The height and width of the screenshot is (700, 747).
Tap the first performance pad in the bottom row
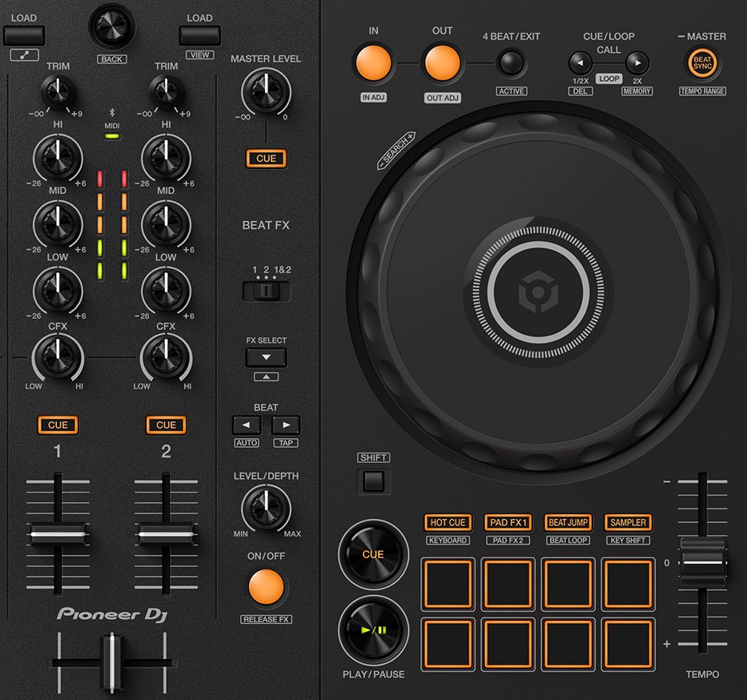pos(448,644)
